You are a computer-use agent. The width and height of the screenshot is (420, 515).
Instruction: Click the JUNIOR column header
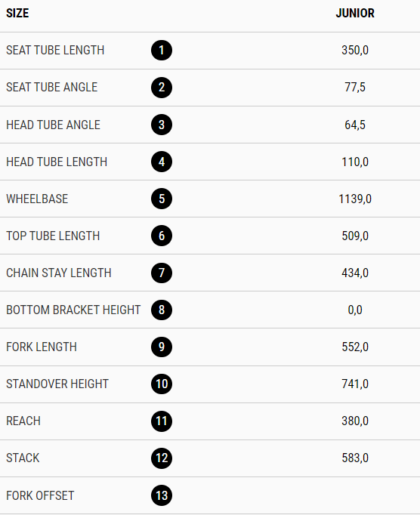(355, 13)
